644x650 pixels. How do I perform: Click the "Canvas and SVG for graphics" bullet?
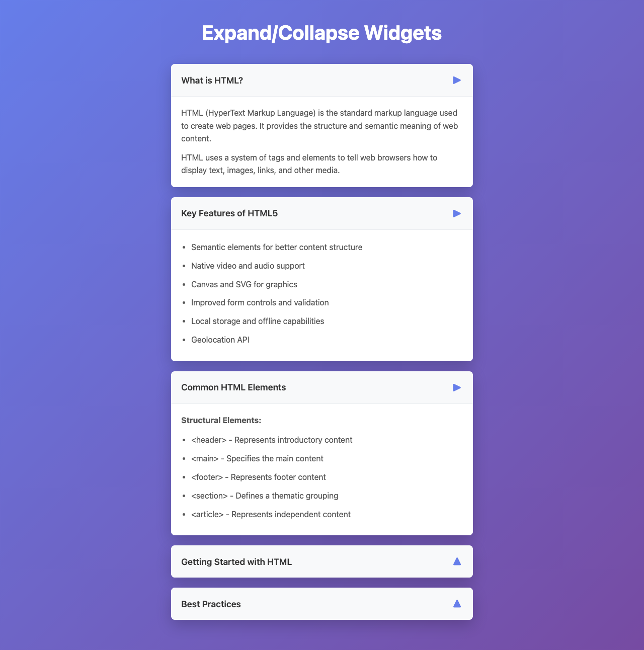pos(245,284)
